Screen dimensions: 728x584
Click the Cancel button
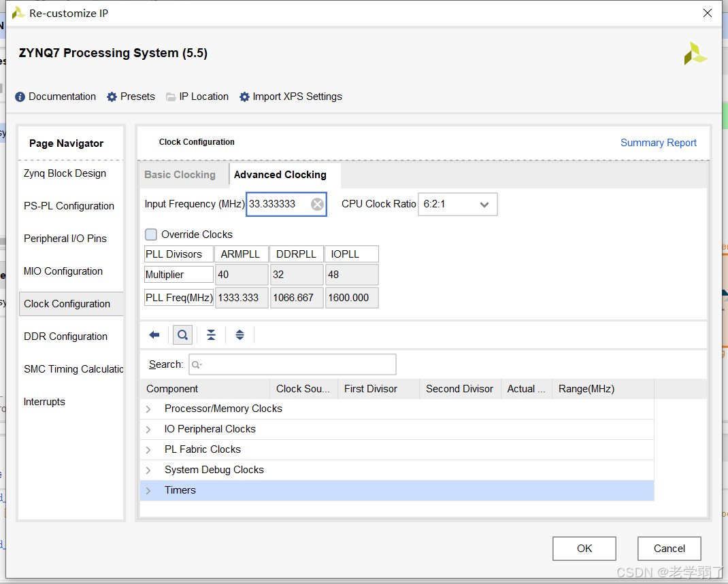click(x=669, y=548)
